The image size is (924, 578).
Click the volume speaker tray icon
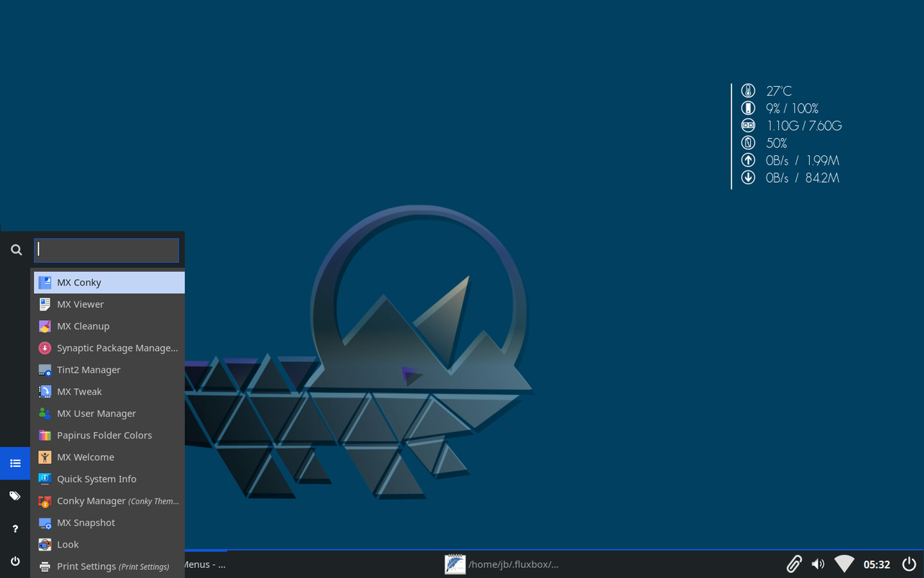pyautogui.click(x=818, y=564)
